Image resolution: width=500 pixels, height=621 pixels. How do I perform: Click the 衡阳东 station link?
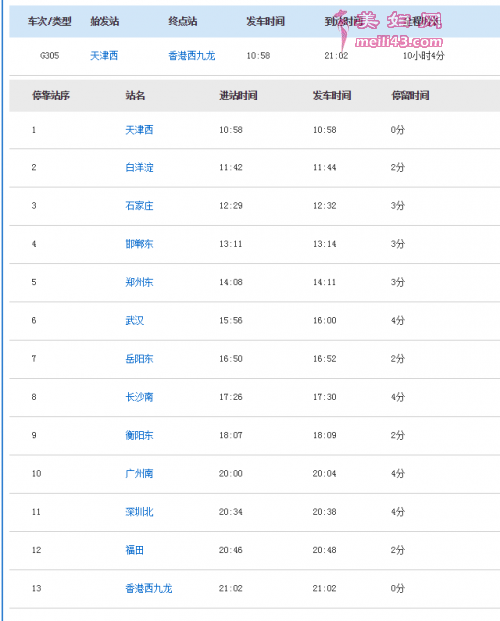pyautogui.click(x=139, y=435)
